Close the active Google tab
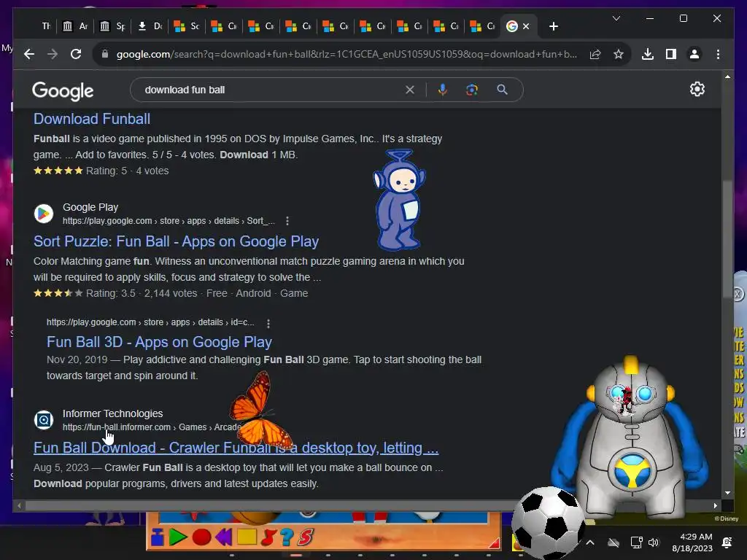The width and height of the screenshot is (747, 560). point(526,26)
